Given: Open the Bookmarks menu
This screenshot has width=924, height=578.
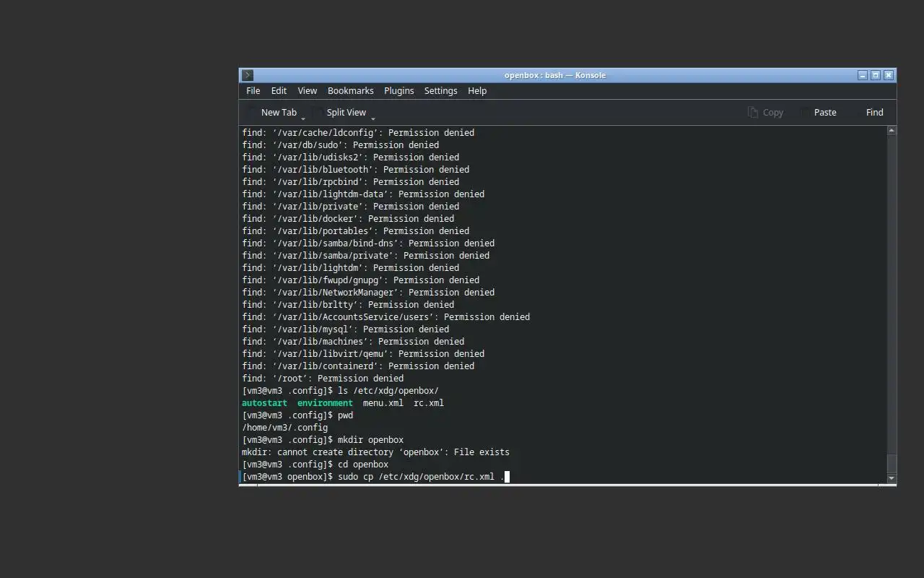Looking at the screenshot, I should click(x=351, y=90).
